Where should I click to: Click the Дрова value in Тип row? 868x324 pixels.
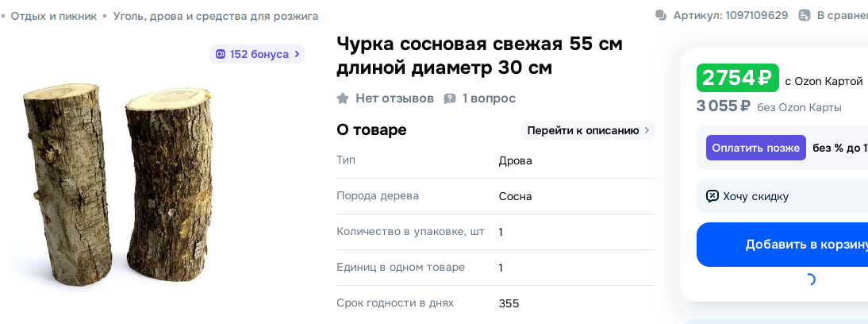[x=515, y=160]
